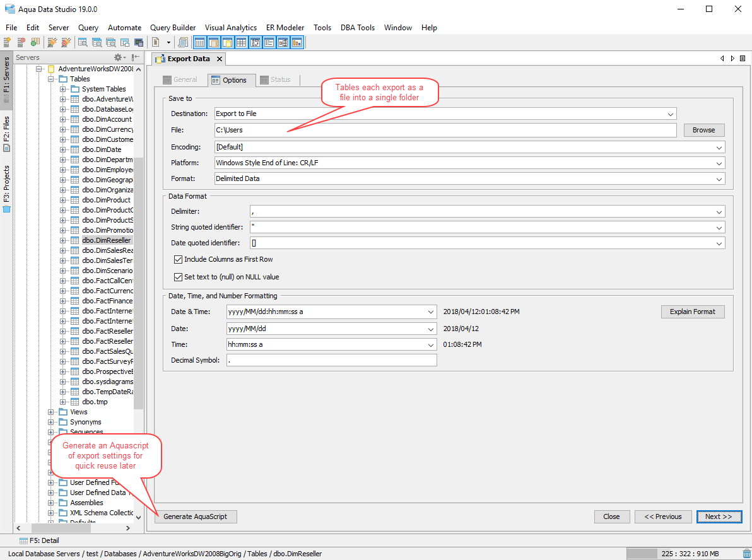Switch to the F2: Files side tab
This screenshot has width=752, height=560.
(x=6, y=134)
